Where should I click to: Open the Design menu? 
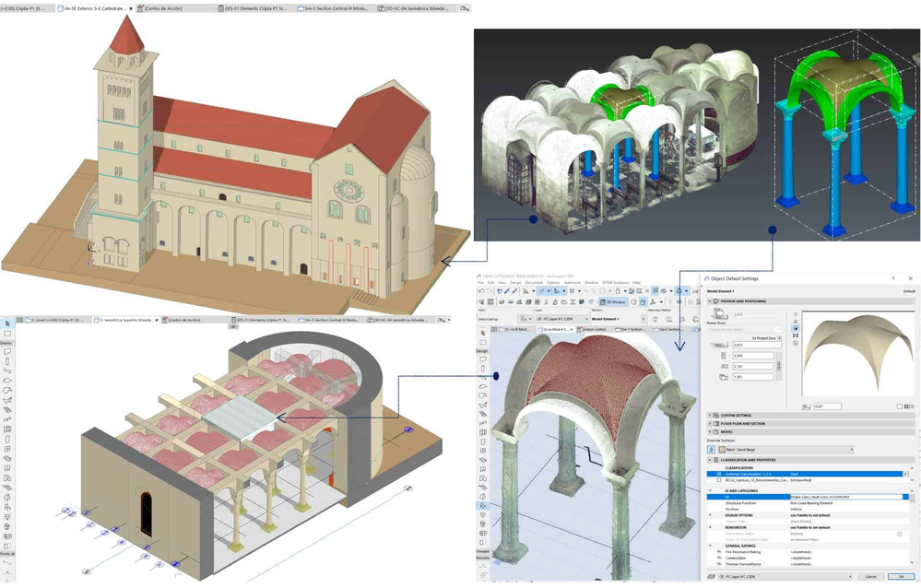tap(515, 283)
